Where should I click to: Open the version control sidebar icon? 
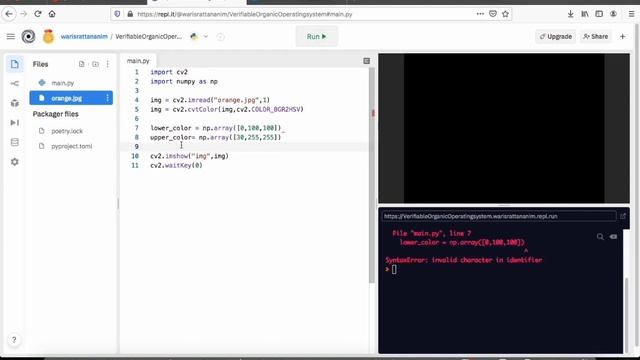[x=15, y=84]
